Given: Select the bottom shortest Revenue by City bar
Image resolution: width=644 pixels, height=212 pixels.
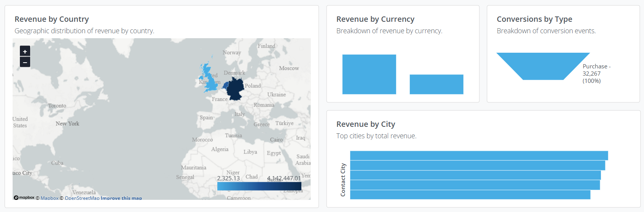Looking at the screenshot, I should (x=470, y=195).
